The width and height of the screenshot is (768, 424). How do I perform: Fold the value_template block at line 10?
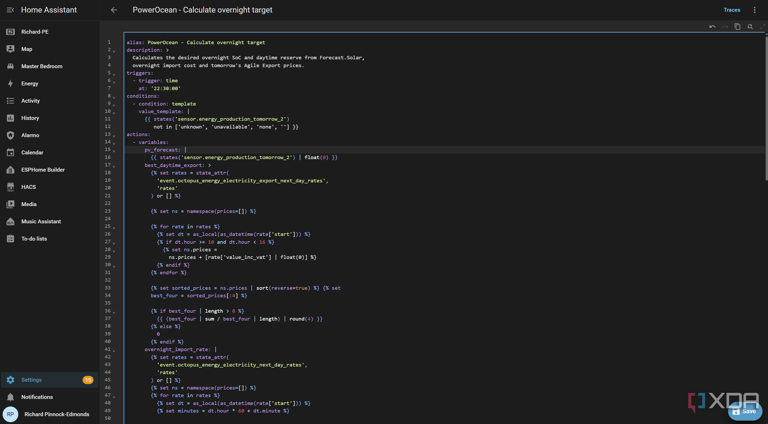coord(114,112)
